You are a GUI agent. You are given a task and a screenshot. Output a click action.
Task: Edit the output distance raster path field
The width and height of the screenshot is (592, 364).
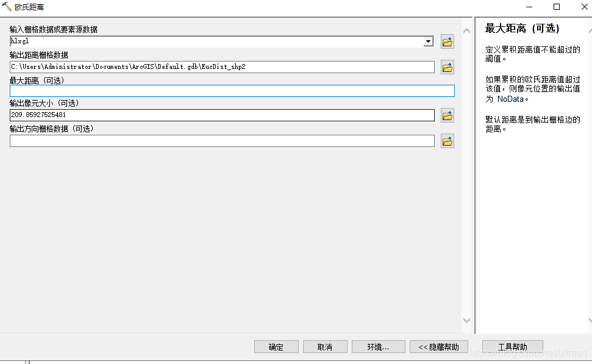pyautogui.click(x=222, y=67)
